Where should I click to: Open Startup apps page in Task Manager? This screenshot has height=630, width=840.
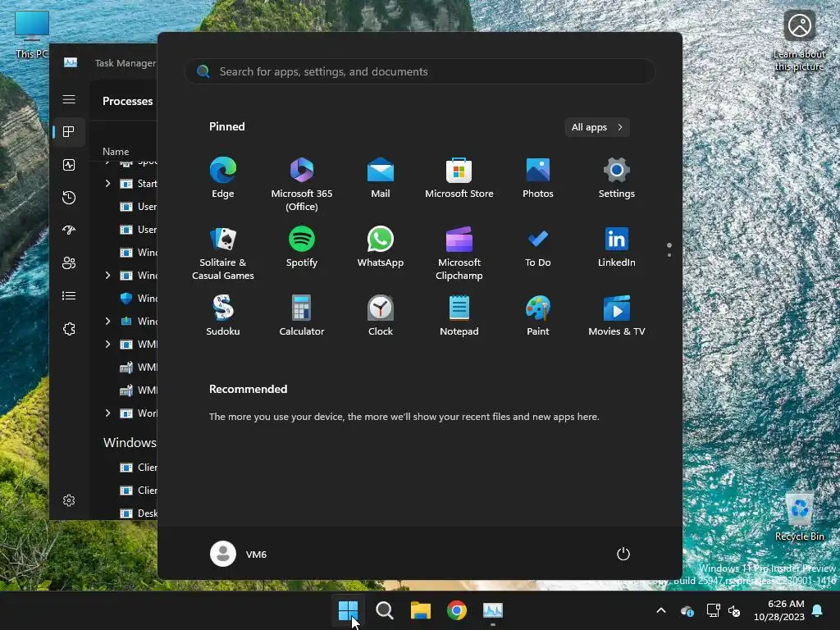tap(69, 231)
